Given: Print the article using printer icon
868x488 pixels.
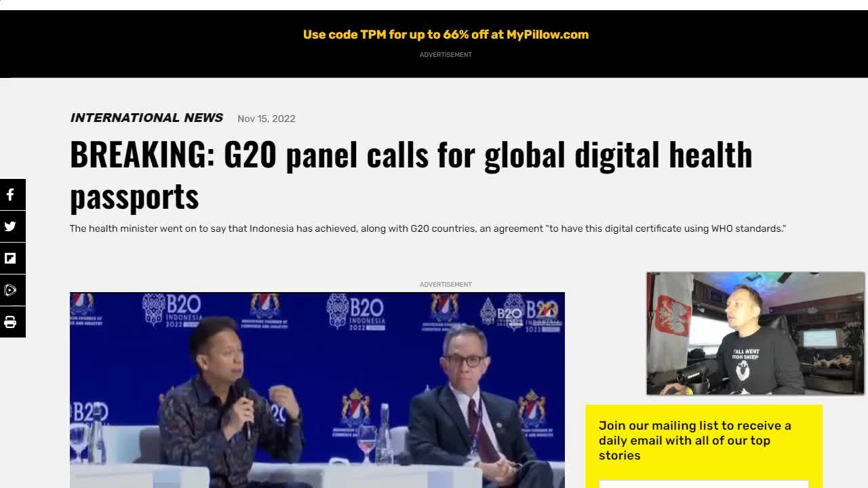Looking at the screenshot, I should [x=11, y=322].
